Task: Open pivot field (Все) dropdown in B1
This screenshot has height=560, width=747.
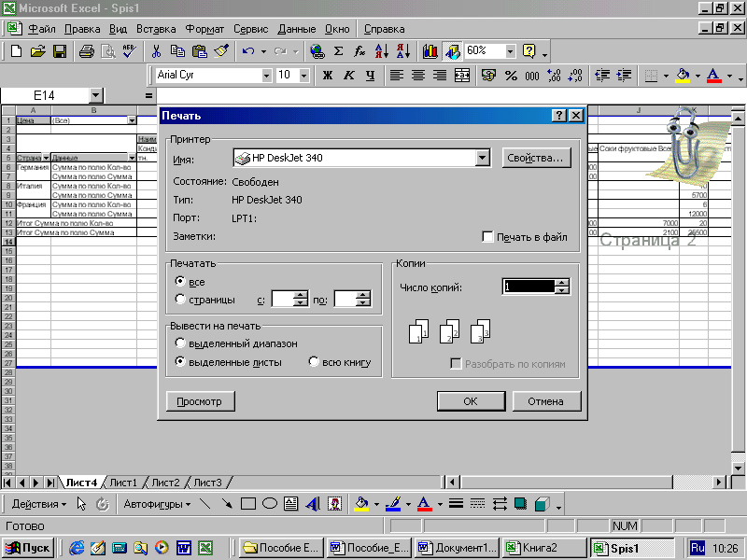Action: click(x=132, y=120)
